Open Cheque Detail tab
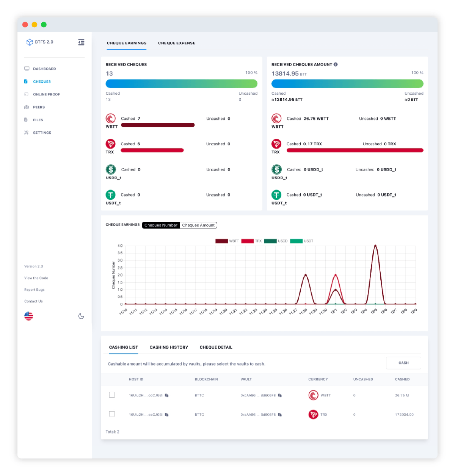455x476 pixels. coord(216,347)
